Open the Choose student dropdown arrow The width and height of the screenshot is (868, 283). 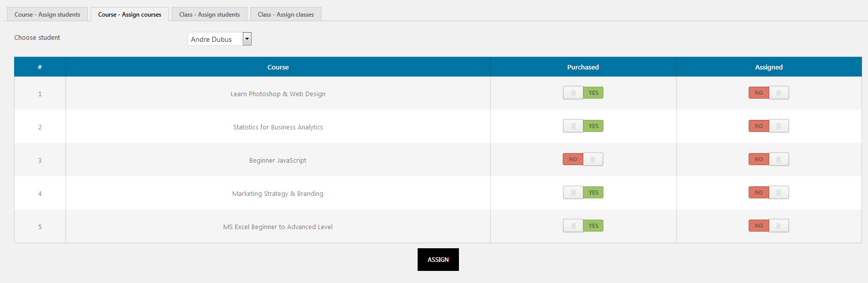(247, 39)
